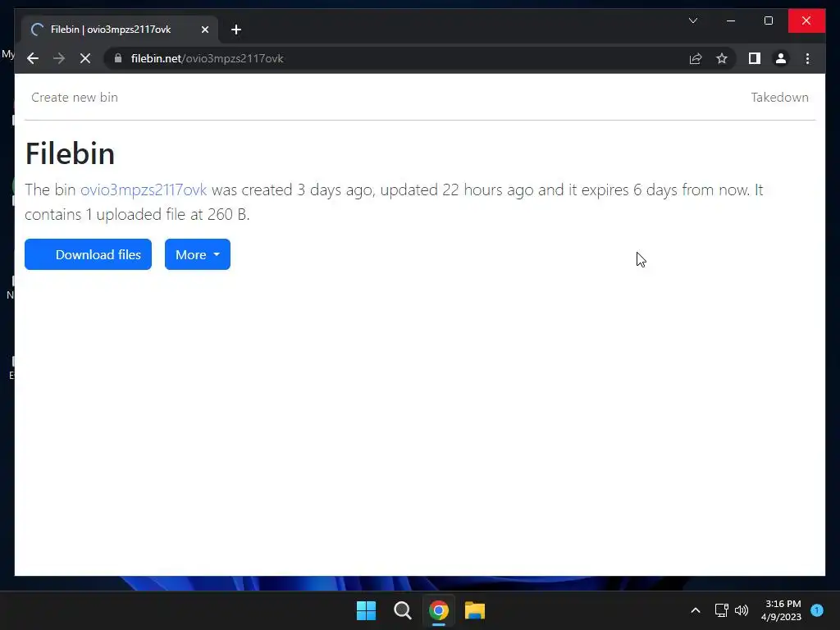
Task: Click the Filebin heading
Action: tap(70, 153)
